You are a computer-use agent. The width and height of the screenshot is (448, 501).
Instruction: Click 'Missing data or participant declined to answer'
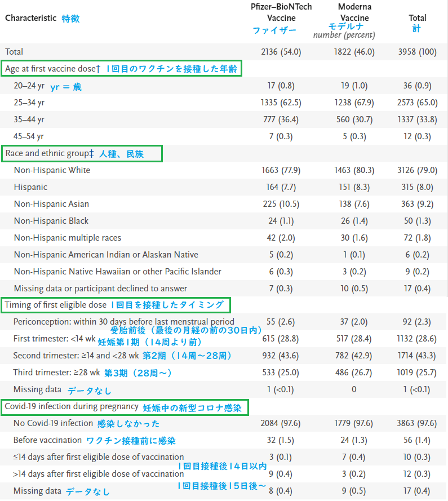click(x=101, y=289)
